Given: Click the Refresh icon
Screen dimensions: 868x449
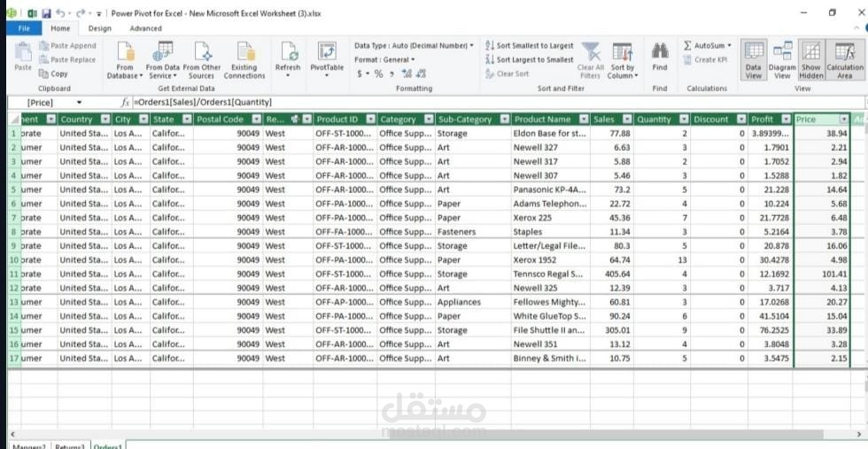Looking at the screenshot, I should click(288, 52).
